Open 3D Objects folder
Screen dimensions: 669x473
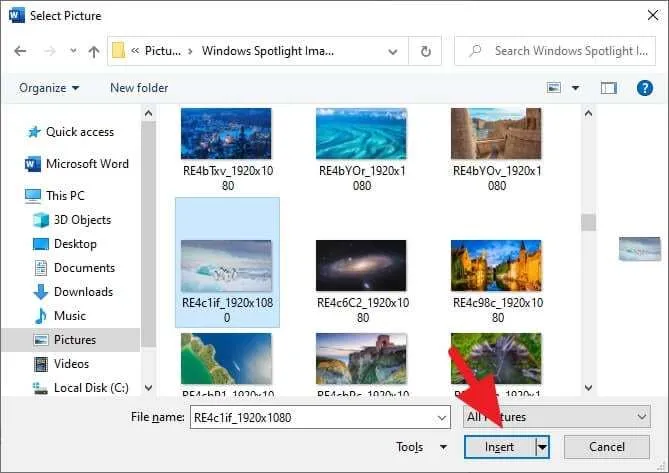click(x=82, y=220)
